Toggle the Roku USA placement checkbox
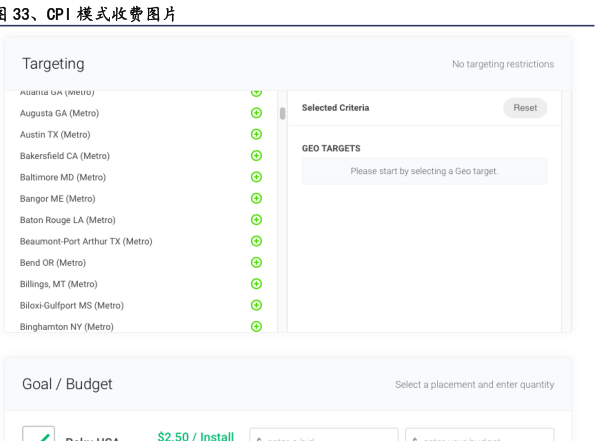 (38, 434)
